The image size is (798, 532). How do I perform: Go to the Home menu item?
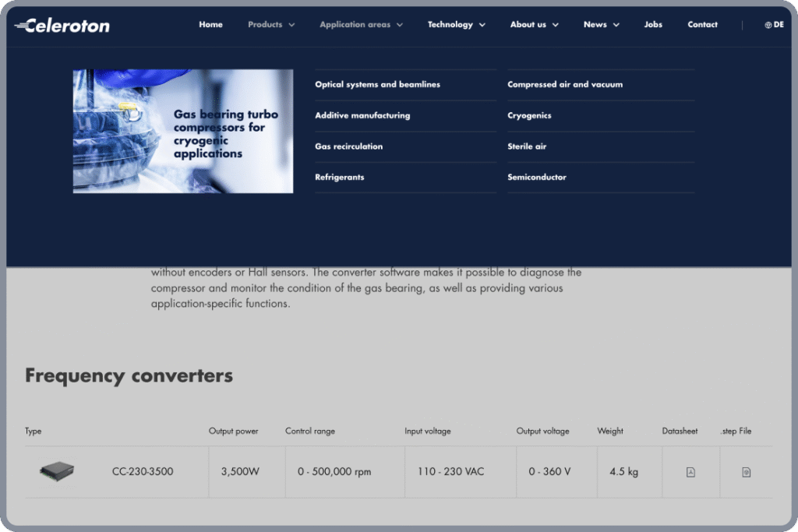pyautogui.click(x=210, y=24)
